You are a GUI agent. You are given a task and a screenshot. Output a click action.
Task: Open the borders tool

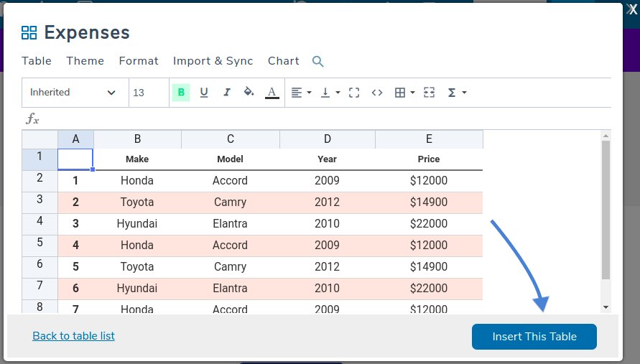404,93
